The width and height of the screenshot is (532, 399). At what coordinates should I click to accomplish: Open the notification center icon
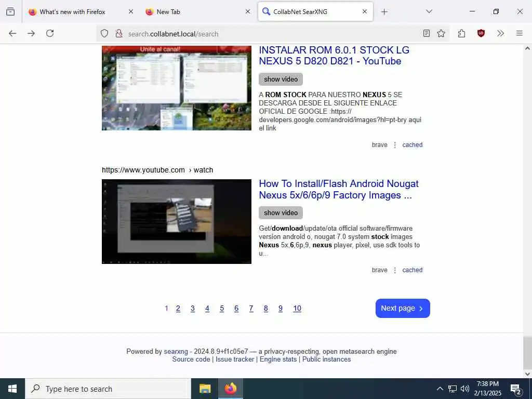coord(516,389)
